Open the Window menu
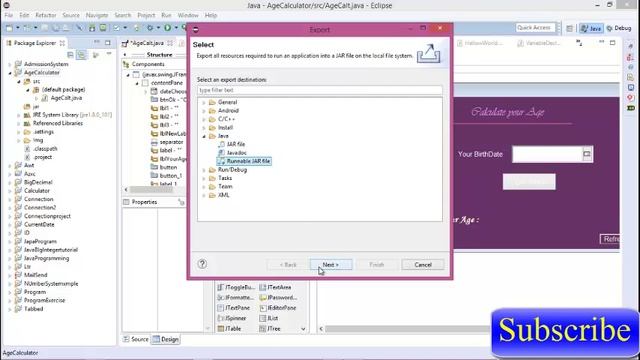 point(188,16)
